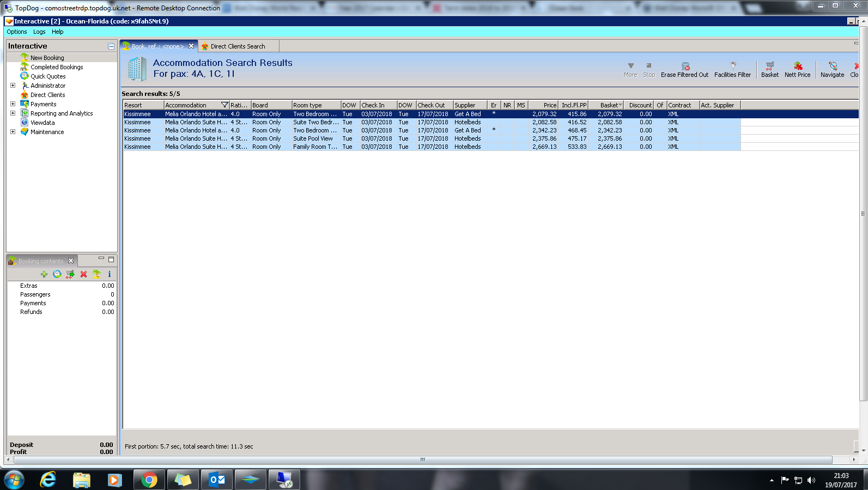
Task: Click the Basket column sort arrow
Action: click(620, 105)
